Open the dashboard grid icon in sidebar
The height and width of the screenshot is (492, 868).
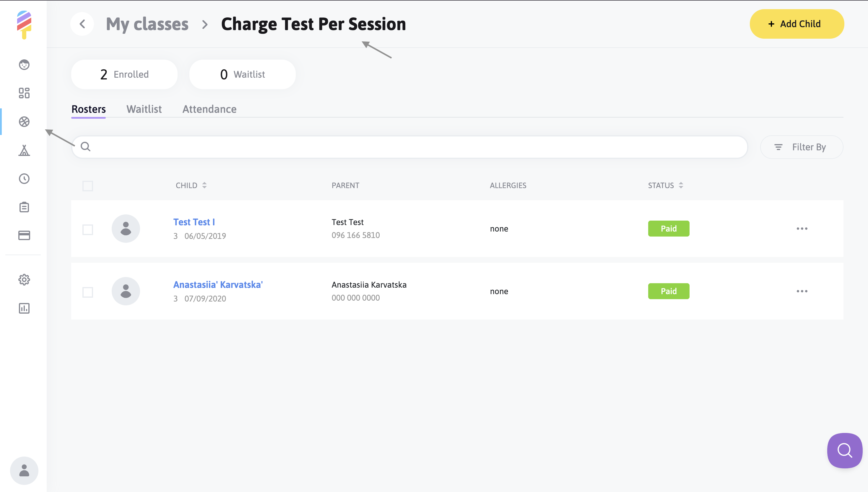click(24, 93)
